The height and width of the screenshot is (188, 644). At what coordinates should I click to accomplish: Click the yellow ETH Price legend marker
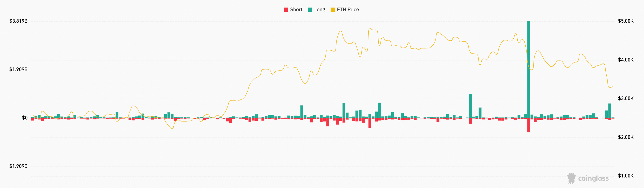click(333, 10)
